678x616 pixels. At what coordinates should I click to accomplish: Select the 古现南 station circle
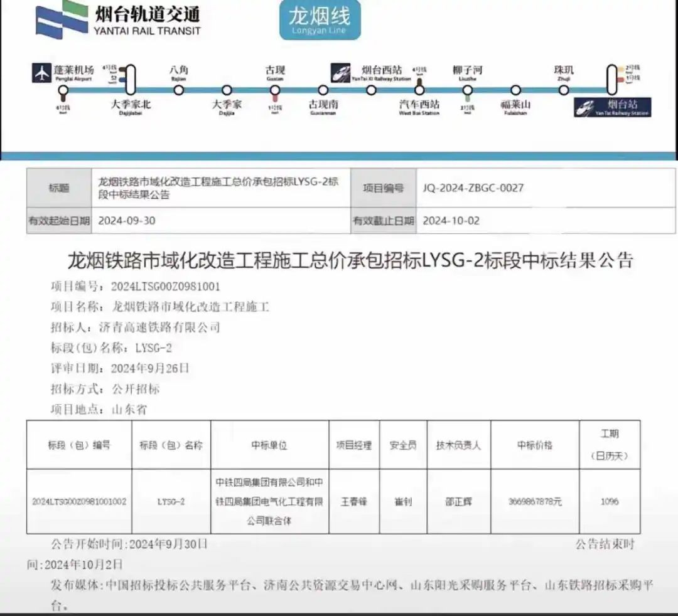coord(323,90)
